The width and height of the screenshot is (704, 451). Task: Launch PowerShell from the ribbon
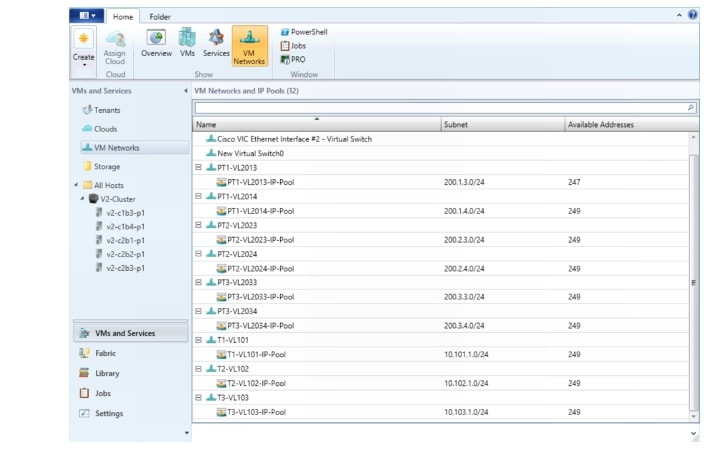[304, 32]
